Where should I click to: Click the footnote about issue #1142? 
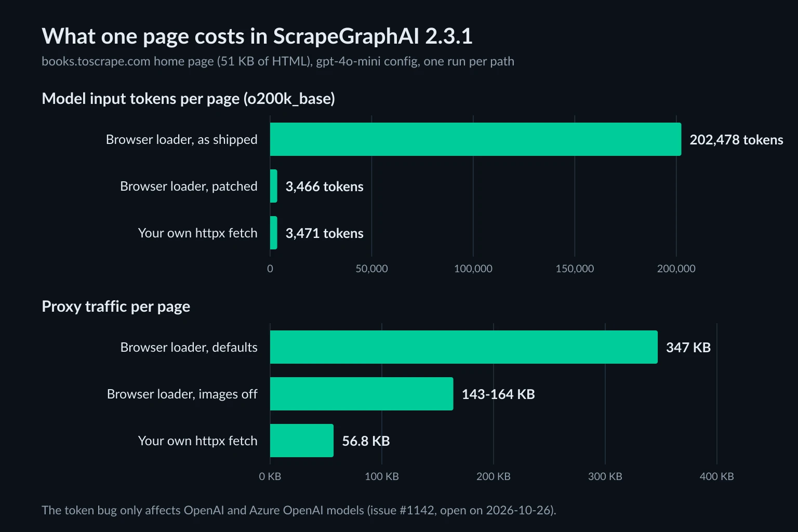pos(299,510)
